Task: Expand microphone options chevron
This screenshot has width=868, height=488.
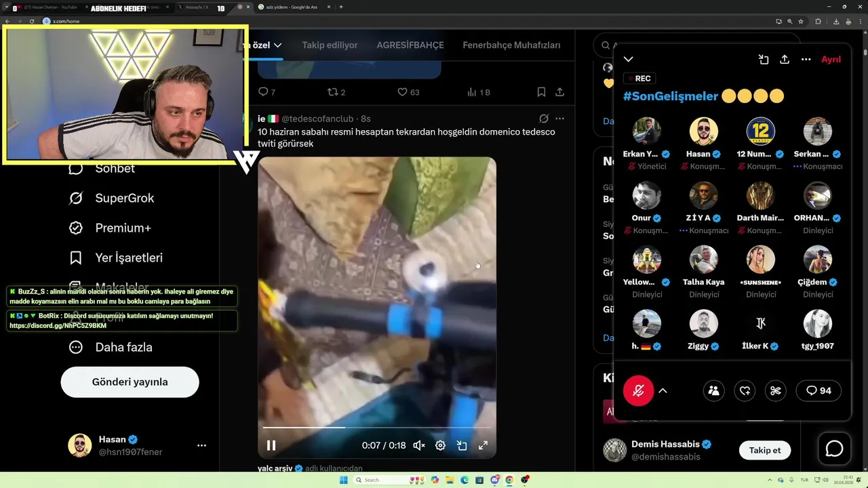Action: [663, 390]
